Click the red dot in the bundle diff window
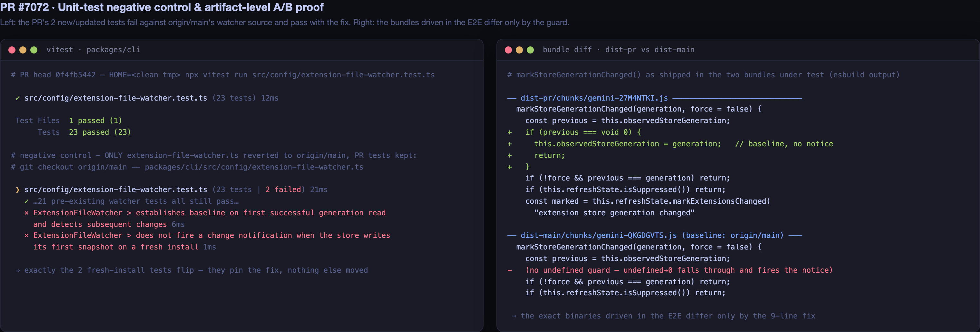This screenshot has width=980, height=332. [508, 50]
